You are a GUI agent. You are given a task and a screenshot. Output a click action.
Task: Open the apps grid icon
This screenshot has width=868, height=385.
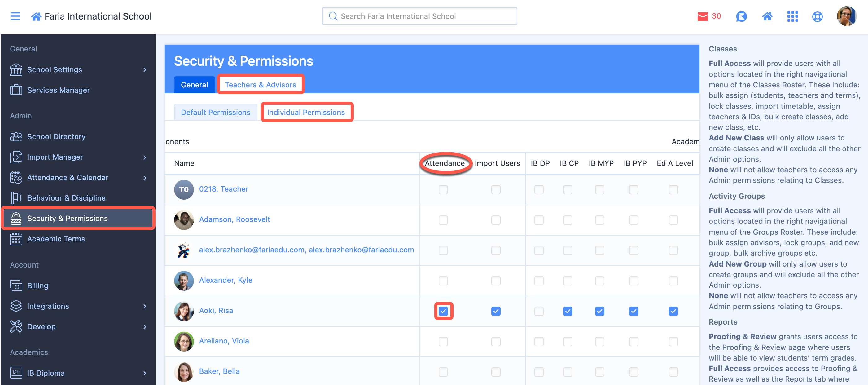coord(792,16)
